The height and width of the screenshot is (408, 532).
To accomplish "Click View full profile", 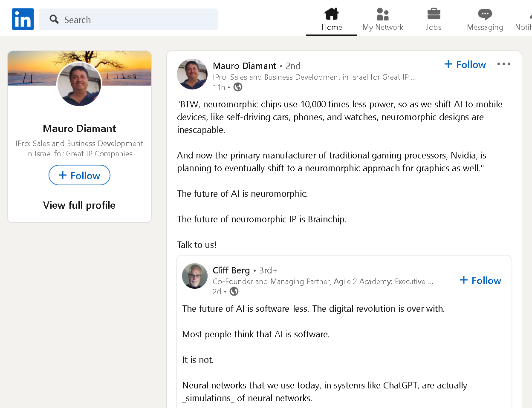I will (x=79, y=205).
